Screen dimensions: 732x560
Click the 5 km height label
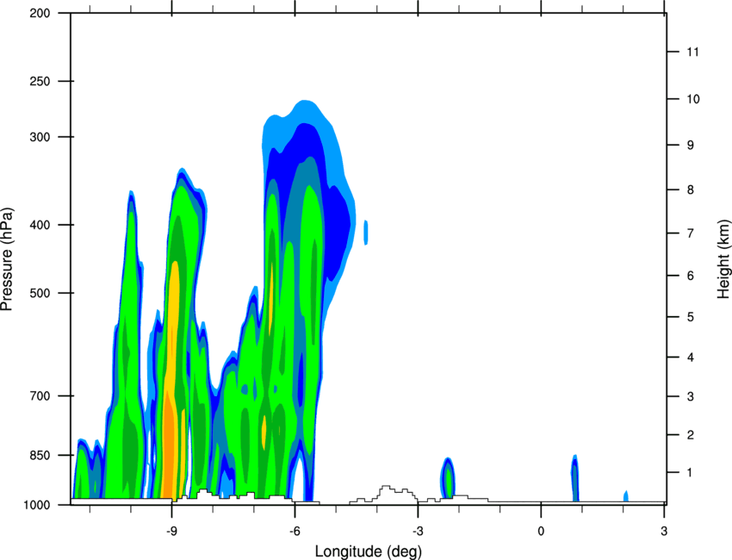(x=690, y=317)
